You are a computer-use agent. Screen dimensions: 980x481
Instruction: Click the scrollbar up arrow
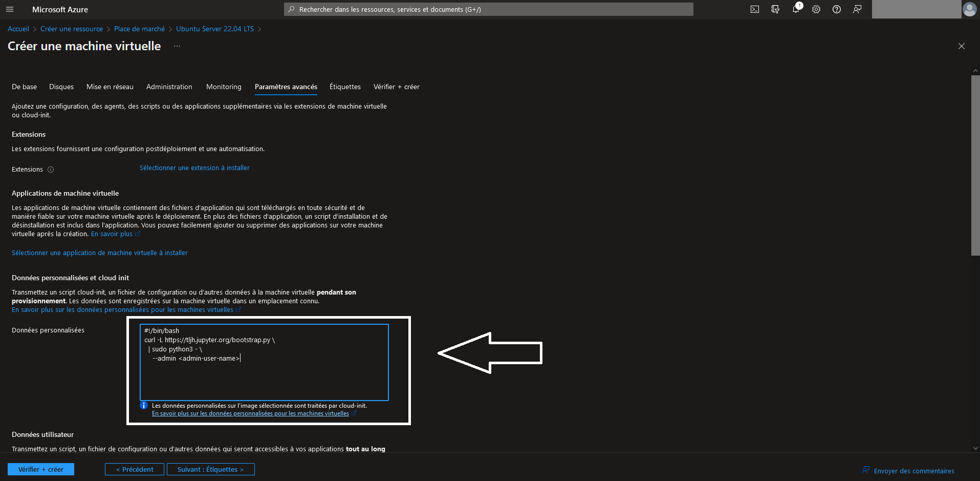[975, 71]
